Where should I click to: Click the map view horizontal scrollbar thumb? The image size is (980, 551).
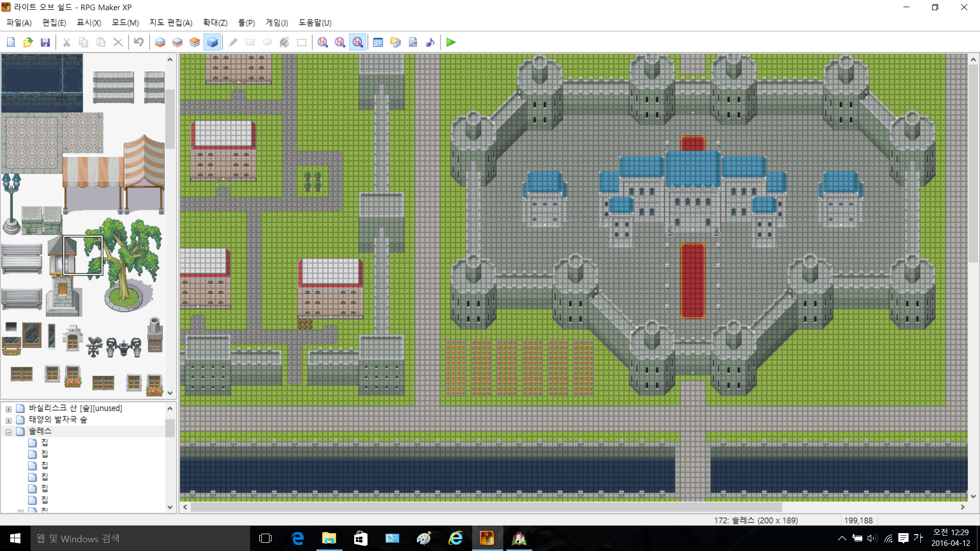[486, 507]
